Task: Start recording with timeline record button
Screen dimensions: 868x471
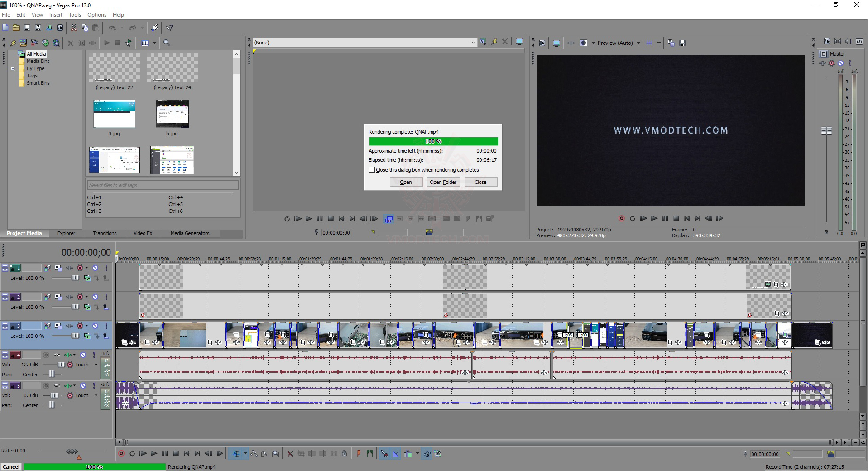Action: [x=121, y=453]
